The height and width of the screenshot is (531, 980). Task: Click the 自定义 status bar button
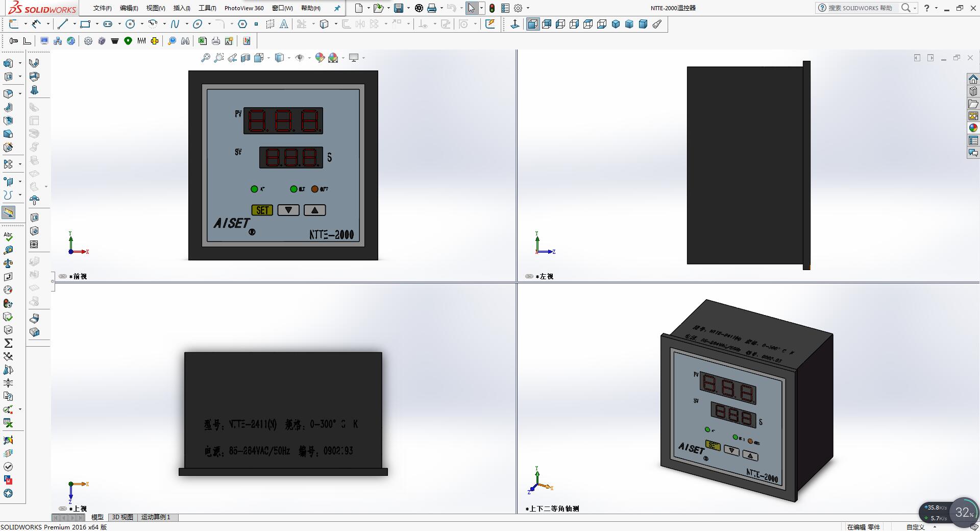click(915, 527)
